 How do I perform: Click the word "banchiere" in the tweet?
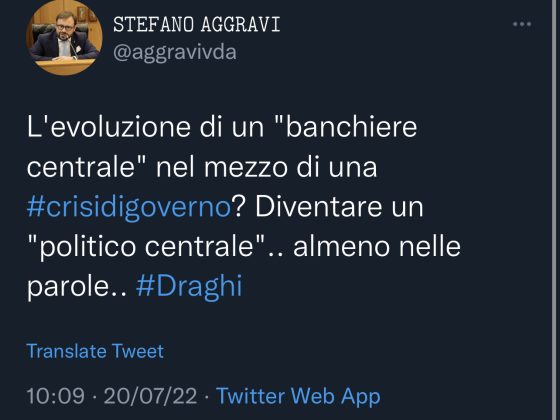(351, 128)
